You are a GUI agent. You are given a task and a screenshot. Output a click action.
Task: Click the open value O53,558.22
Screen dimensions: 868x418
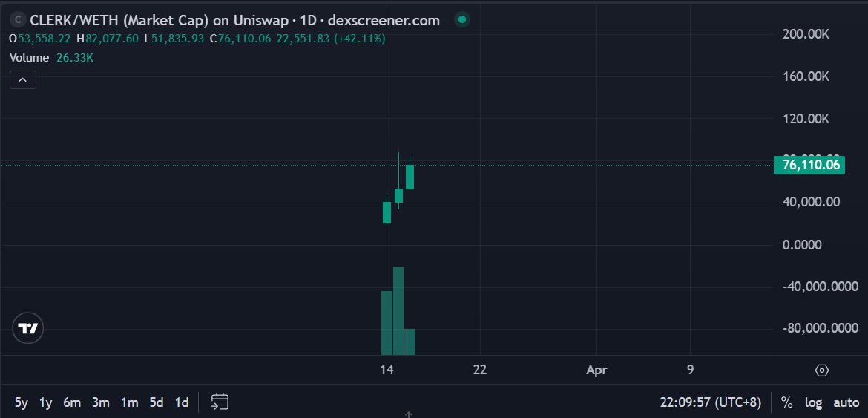40,39
